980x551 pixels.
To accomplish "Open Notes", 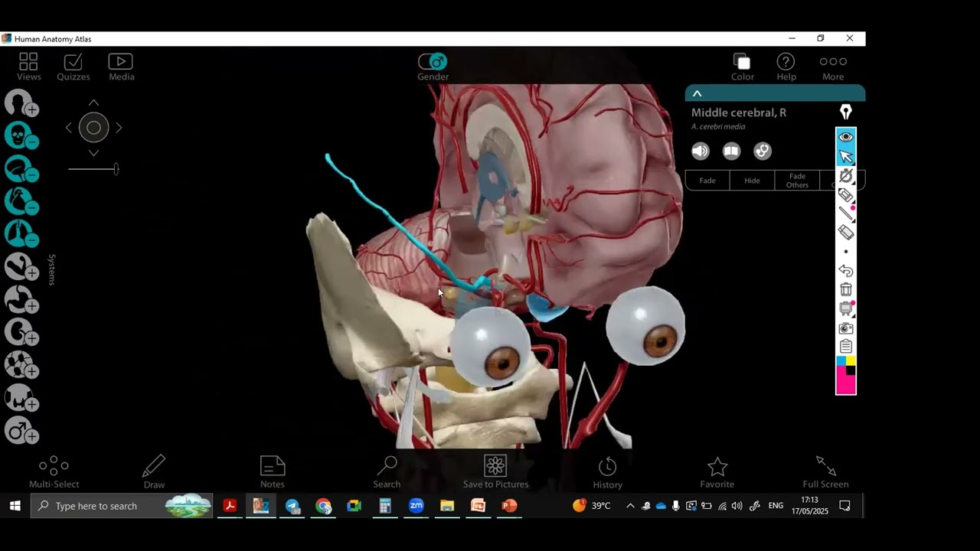I will [x=272, y=471].
